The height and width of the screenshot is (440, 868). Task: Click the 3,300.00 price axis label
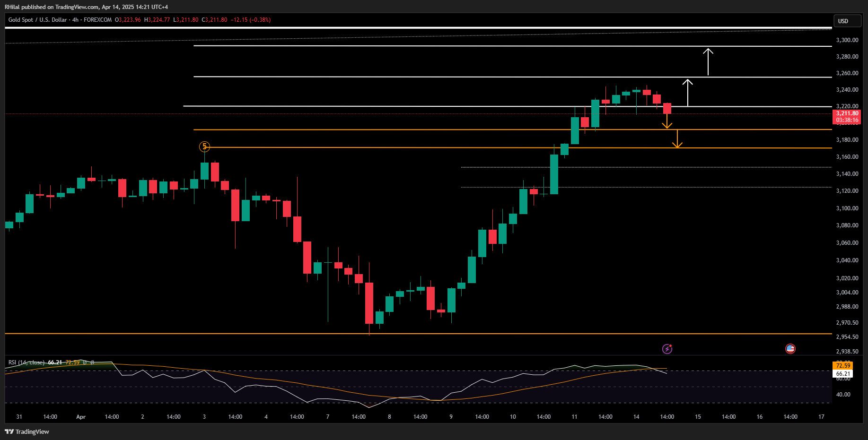coord(847,40)
